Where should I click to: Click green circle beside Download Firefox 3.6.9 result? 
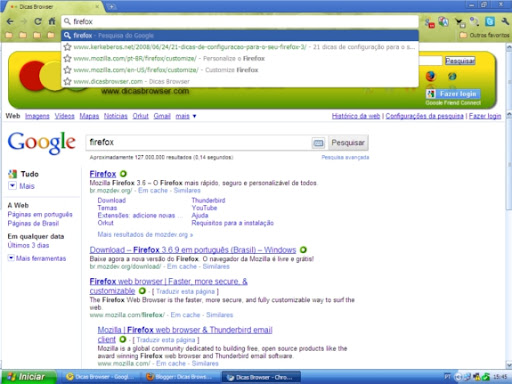click(x=303, y=249)
